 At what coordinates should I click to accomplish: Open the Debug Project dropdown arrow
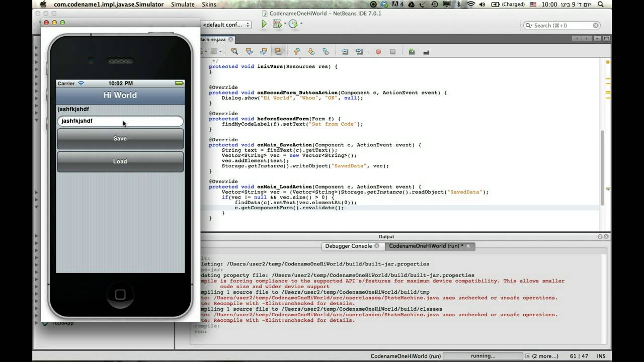[x=285, y=24]
